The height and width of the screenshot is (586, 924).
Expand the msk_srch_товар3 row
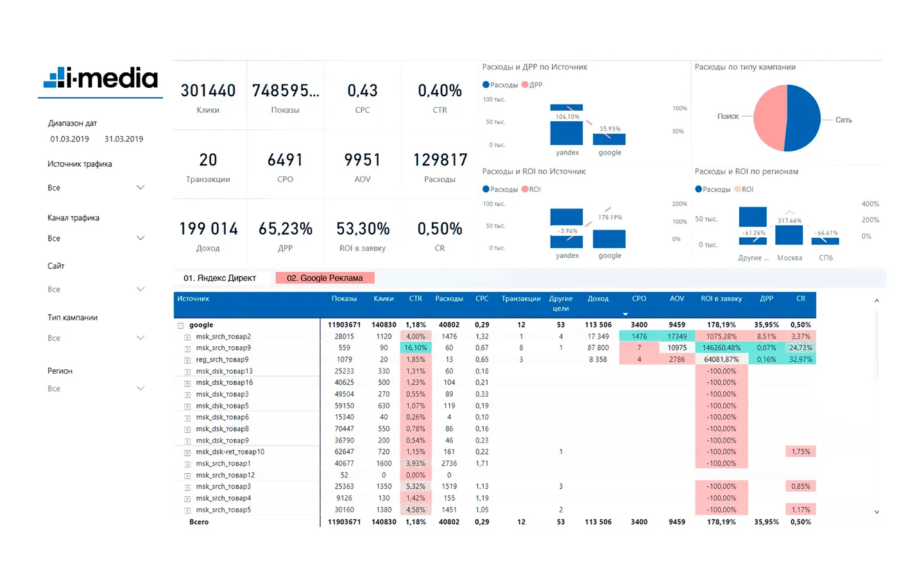click(187, 487)
